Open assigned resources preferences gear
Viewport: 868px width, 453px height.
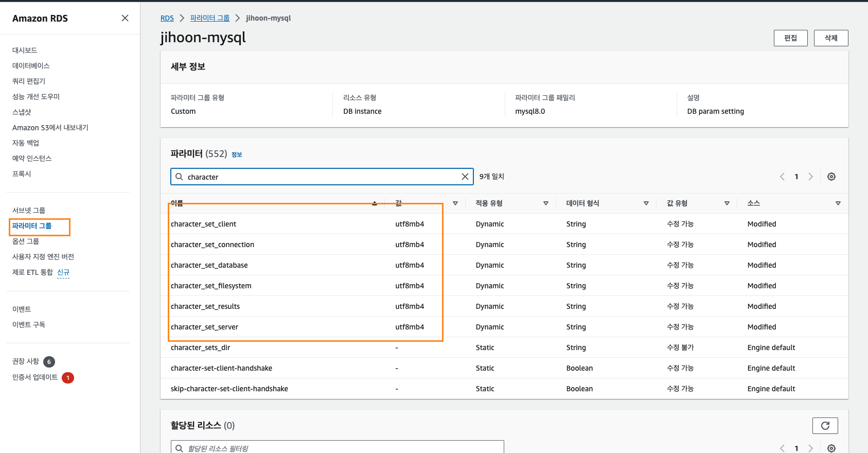tap(831, 448)
